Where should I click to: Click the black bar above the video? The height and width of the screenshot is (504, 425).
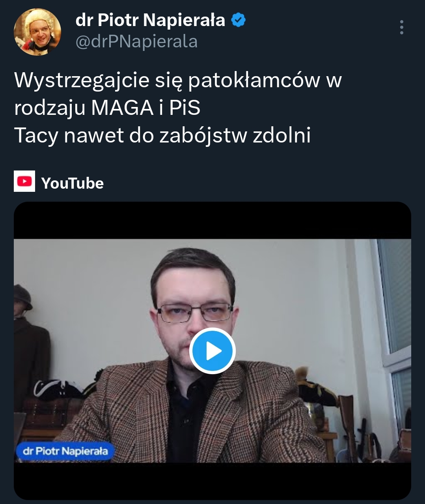(212, 221)
